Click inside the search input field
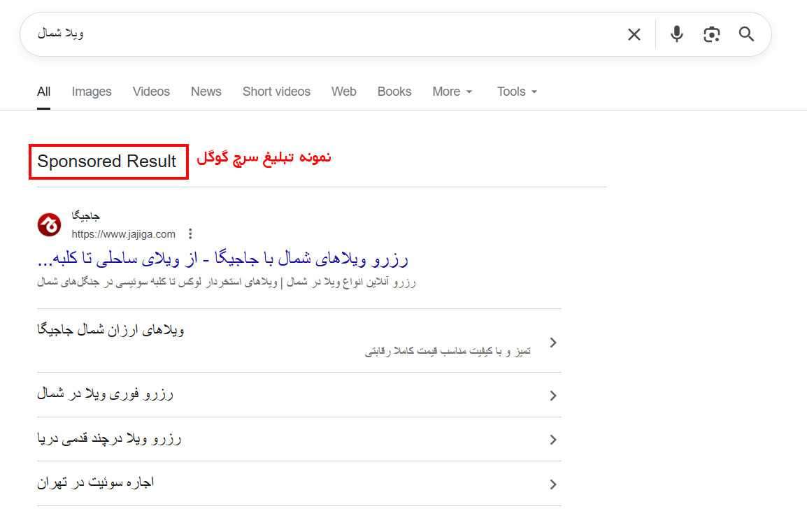This screenshot has width=807, height=532. point(329,34)
